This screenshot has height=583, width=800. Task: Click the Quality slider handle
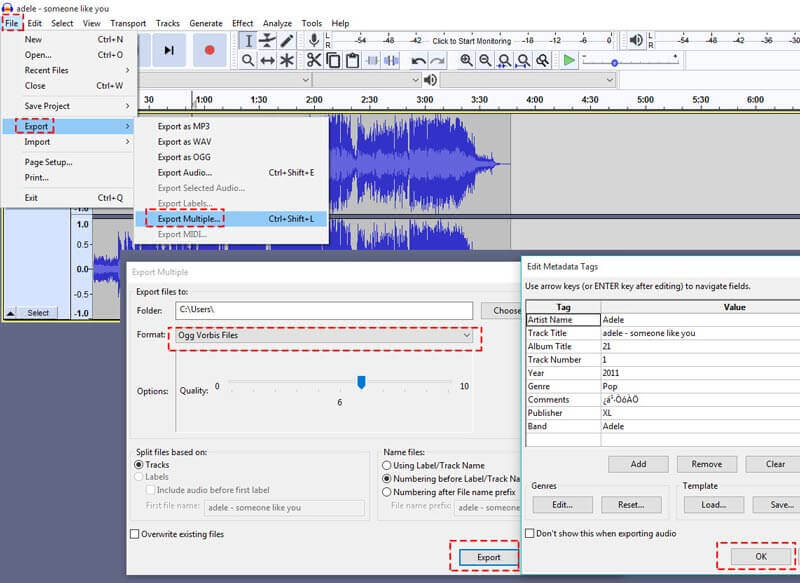362,382
